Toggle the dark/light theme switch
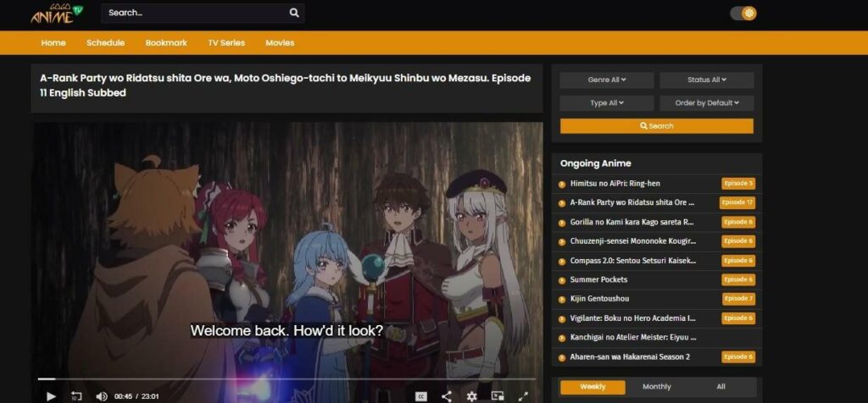 pos(743,14)
